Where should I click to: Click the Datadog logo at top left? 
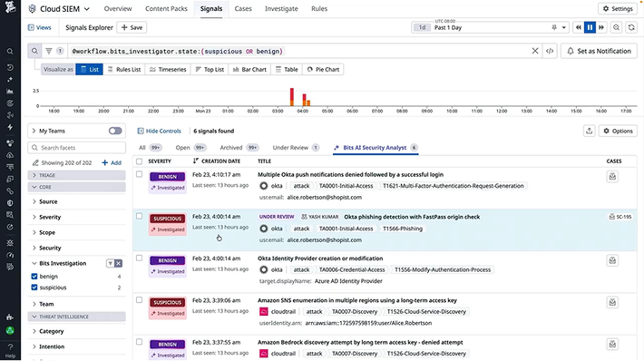(x=10, y=7)
